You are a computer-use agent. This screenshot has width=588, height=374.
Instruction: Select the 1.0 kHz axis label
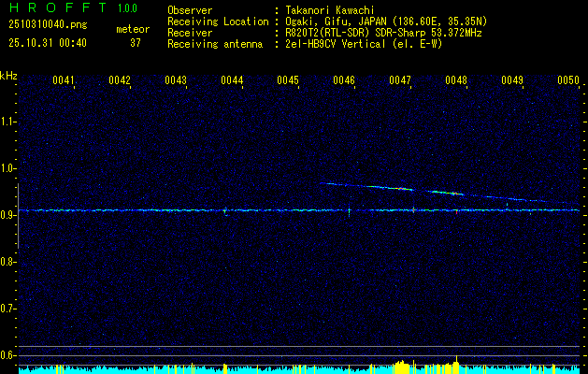point(8,168)
